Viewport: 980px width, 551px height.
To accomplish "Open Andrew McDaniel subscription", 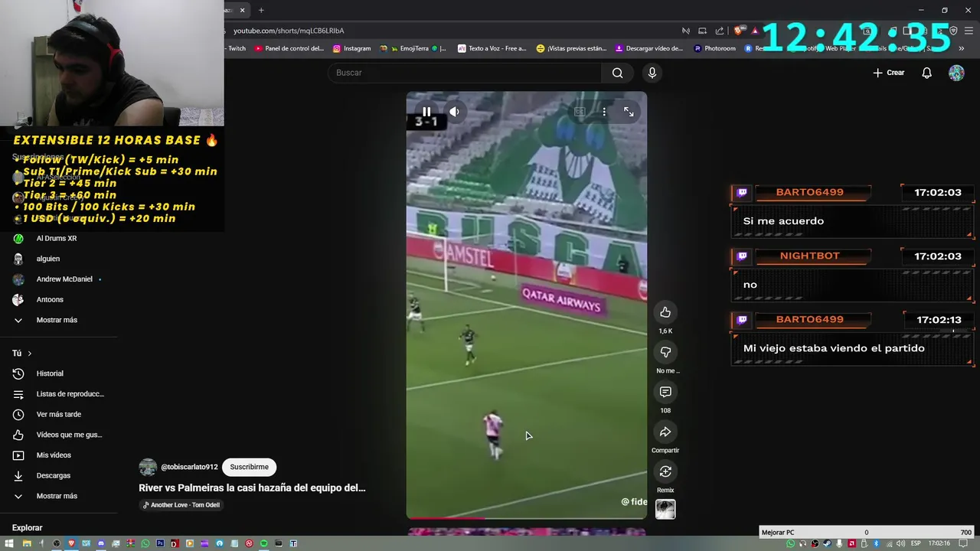I will (64, 279).
